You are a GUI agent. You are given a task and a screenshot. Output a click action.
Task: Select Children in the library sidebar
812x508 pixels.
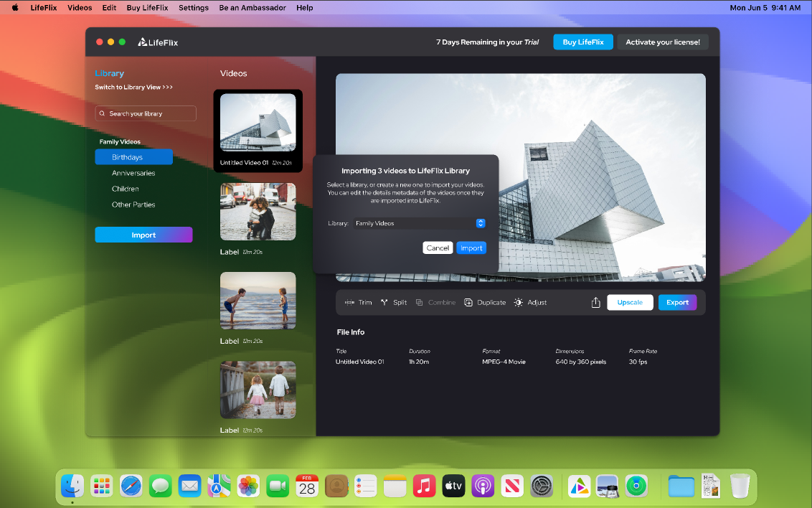pos(126,189)
